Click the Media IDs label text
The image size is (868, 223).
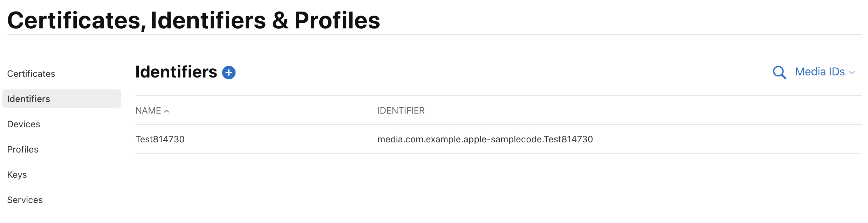[x=820, y=72]
